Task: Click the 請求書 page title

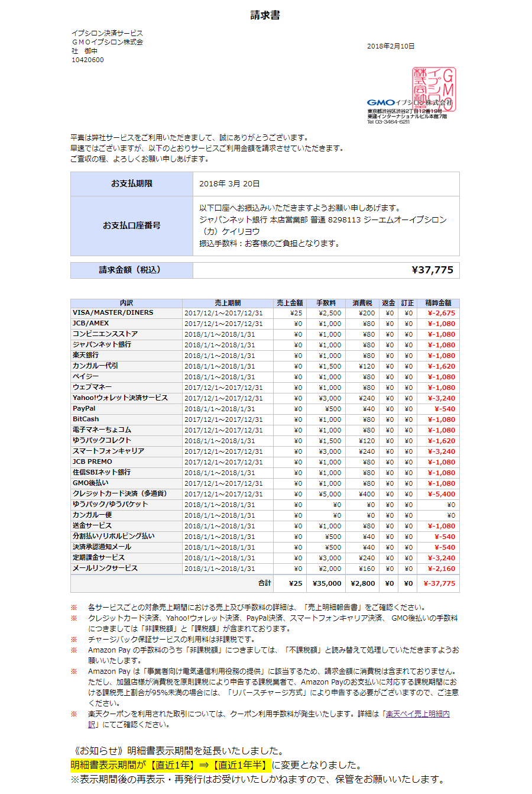Action: point(265,15)
